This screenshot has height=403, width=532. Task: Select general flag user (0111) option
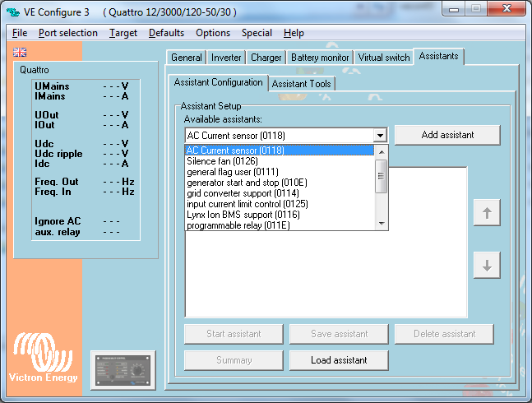coord(280,172)
